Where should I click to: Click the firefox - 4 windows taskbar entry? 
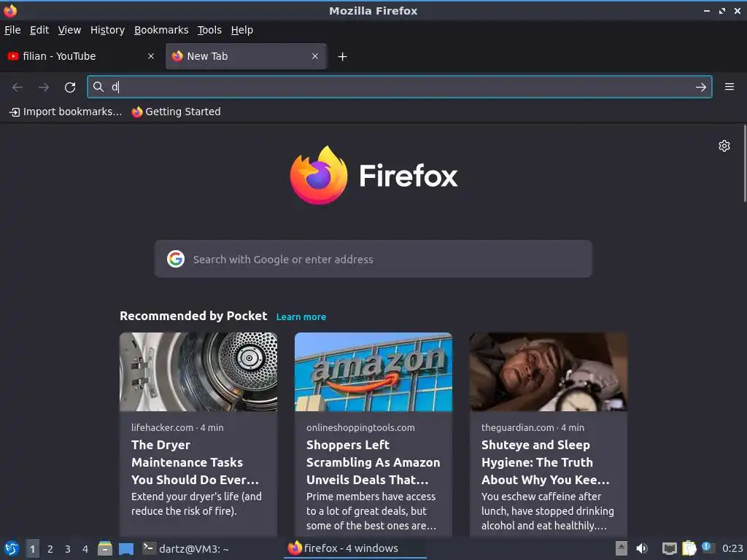tap(355, 548)
